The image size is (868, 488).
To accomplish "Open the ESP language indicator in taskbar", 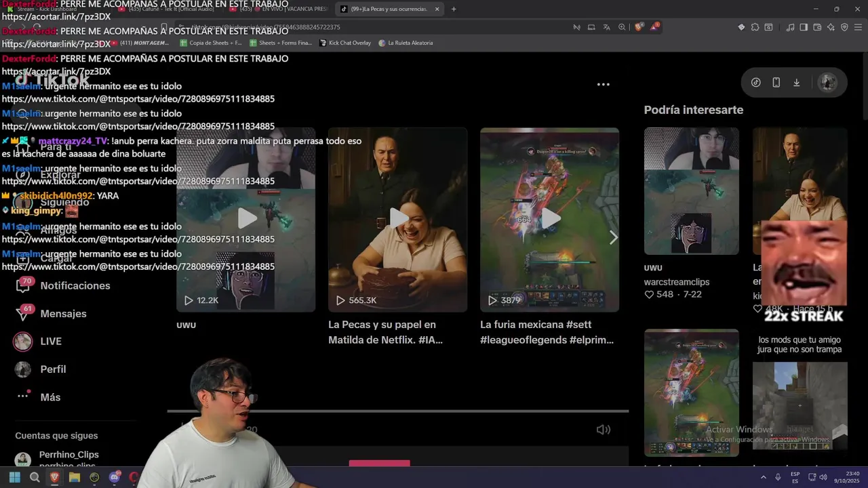I will (x=795, y=477).
